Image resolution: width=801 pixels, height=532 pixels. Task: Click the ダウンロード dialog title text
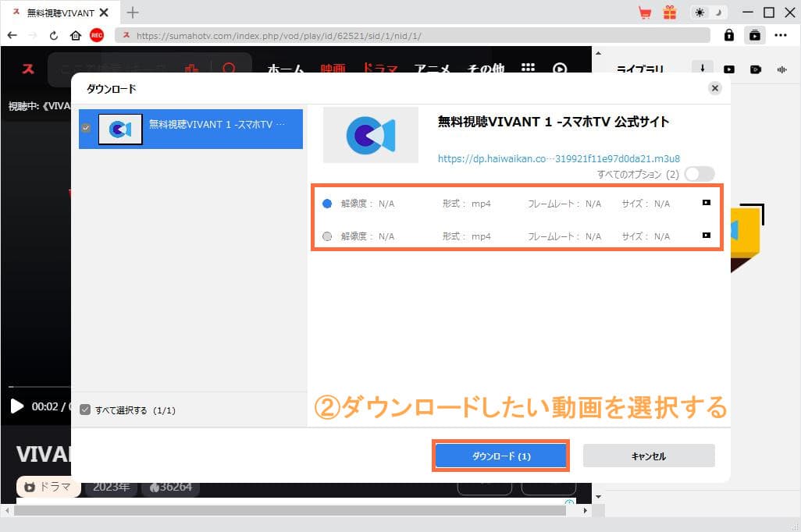(x=112, y=89)
